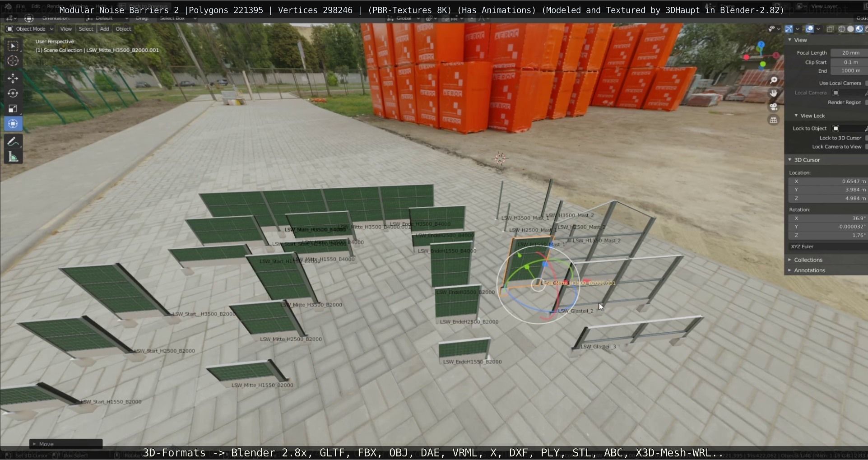Click the X-labeled red axis ball

coord(776,55)
